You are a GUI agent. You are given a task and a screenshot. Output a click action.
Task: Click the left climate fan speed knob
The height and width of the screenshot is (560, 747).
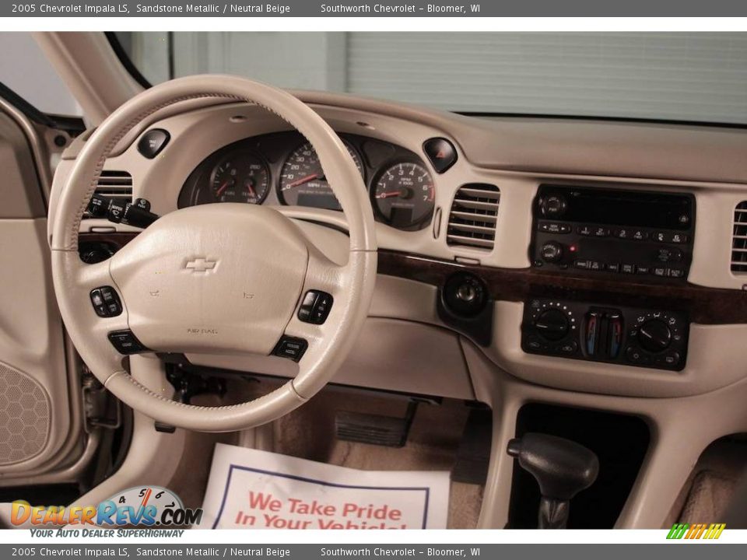click(x=552, y=325)
